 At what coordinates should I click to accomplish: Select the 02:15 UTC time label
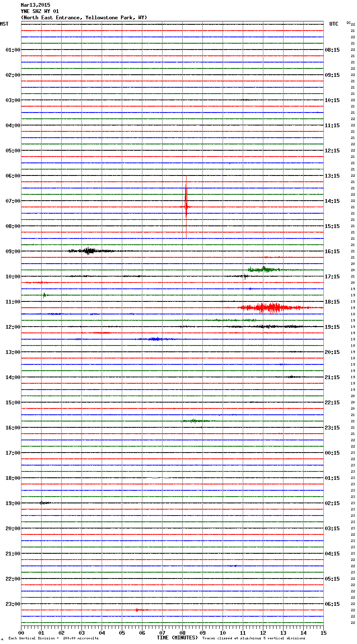click(332, 503)
